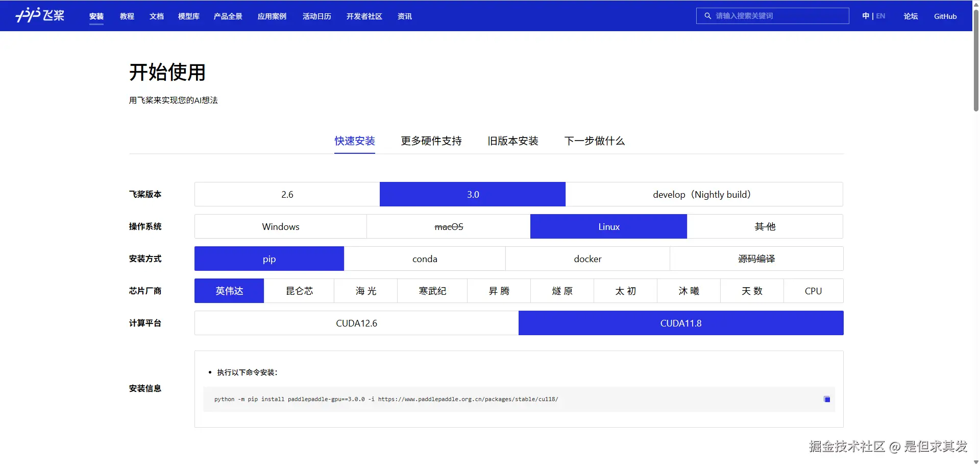Click the scroll-up arrow at top right
This screenshot has height=466, width=980.
pyautogui.click(x=974, y=4)
